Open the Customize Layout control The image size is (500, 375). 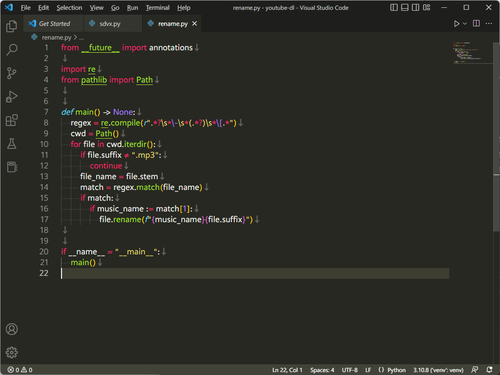click(x=427, y=7)
